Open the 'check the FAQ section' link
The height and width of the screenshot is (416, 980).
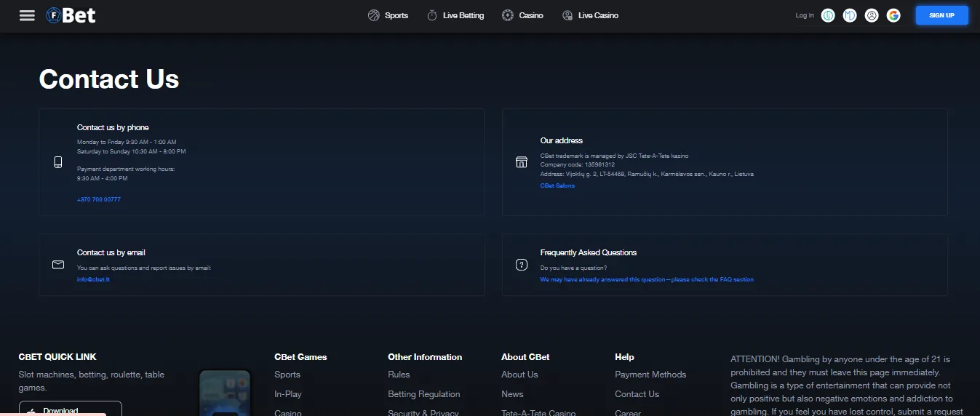point(647,279)
